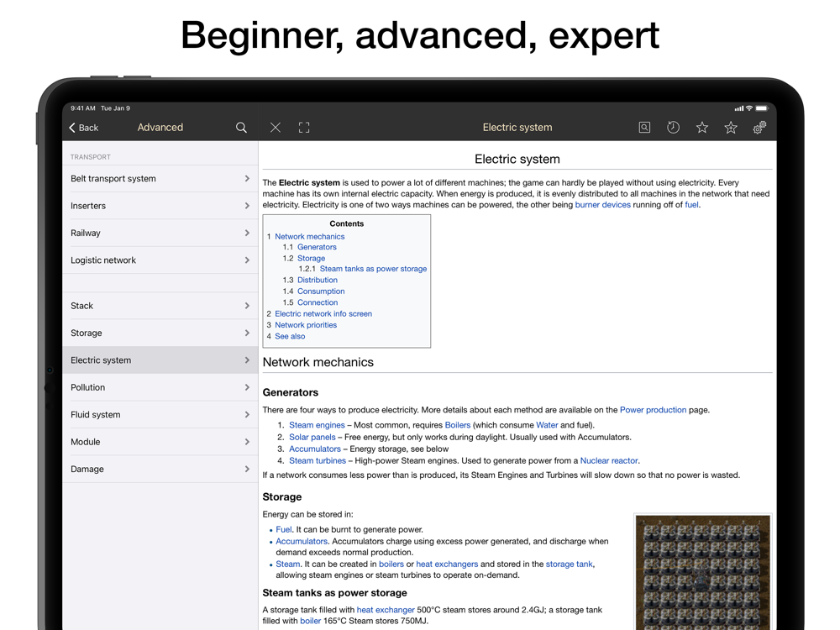Screen dimensions: 840x630
Task: Open the Logistic network entry
Action: click(160, 260)
